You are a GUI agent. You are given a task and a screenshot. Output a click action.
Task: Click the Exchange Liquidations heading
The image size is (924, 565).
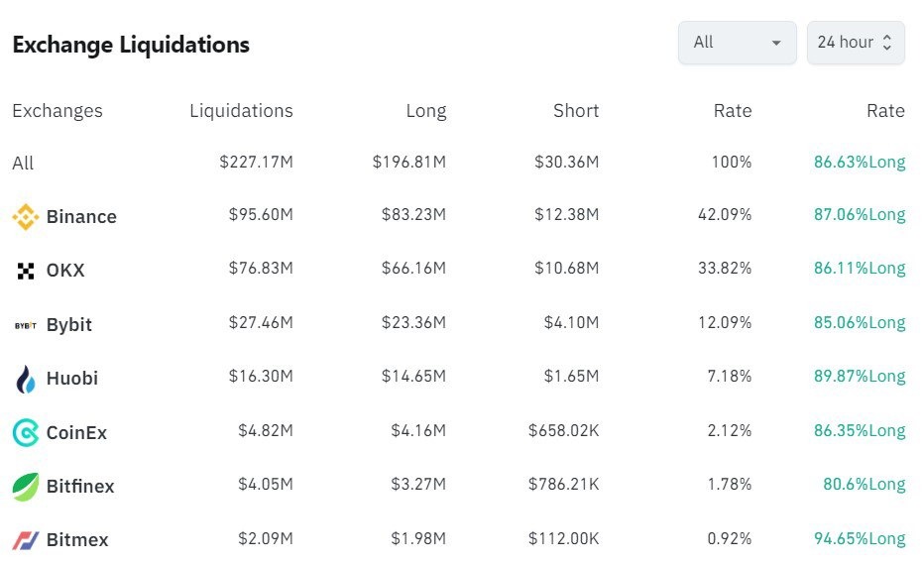click(x=131, y=45)
